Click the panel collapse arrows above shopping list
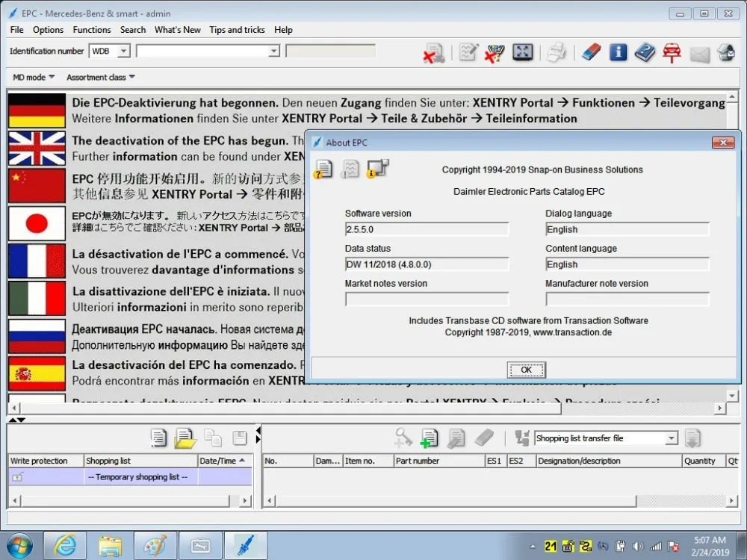The width and height of the screenshot is (747, 560). [x=16, y=420]
